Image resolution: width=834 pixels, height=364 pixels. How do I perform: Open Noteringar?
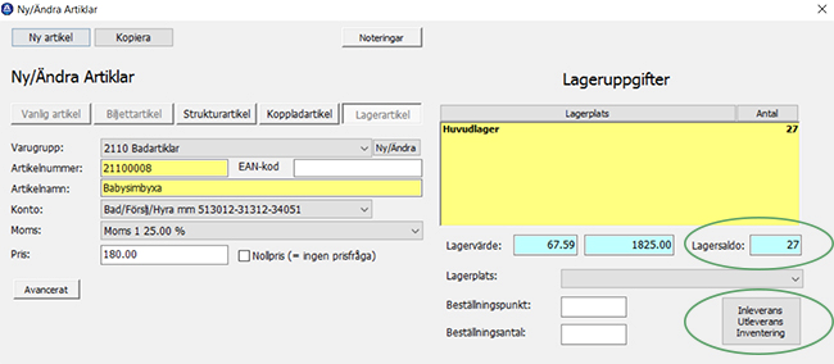(x=381, y=38)
